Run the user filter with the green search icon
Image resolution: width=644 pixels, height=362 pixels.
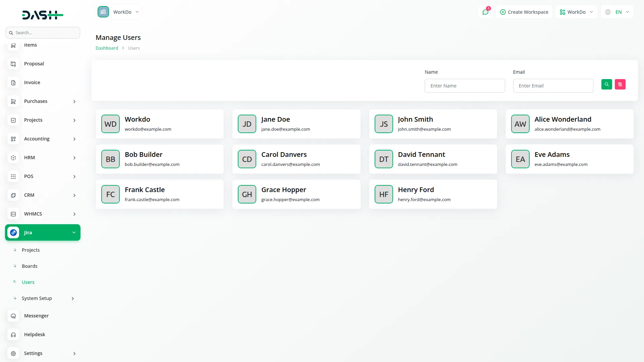(606, 84)
